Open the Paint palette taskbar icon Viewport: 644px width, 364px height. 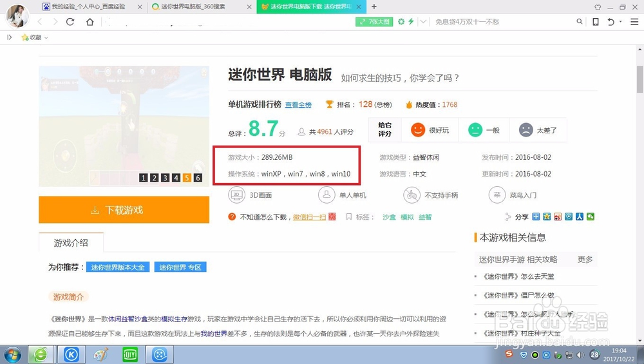point(100,354)
